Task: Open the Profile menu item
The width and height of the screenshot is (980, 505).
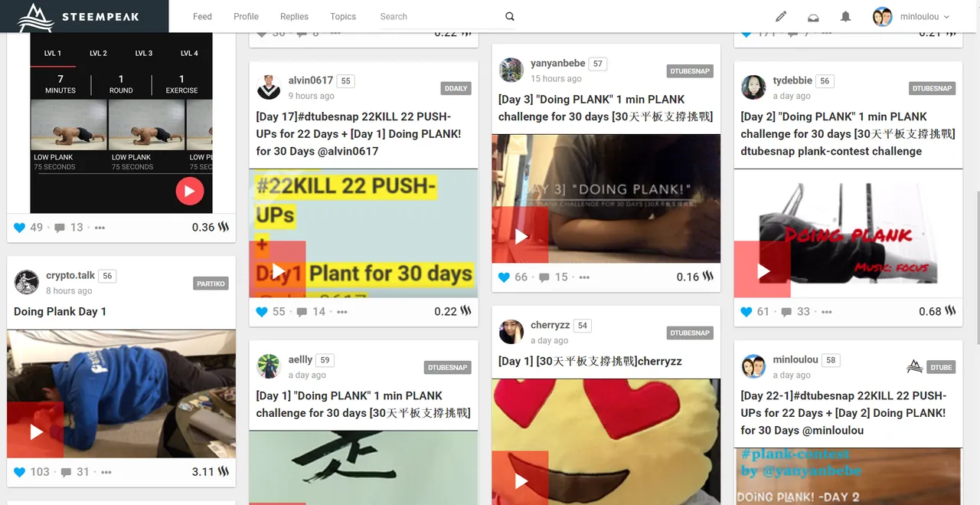Action: [x=246, y=16]
